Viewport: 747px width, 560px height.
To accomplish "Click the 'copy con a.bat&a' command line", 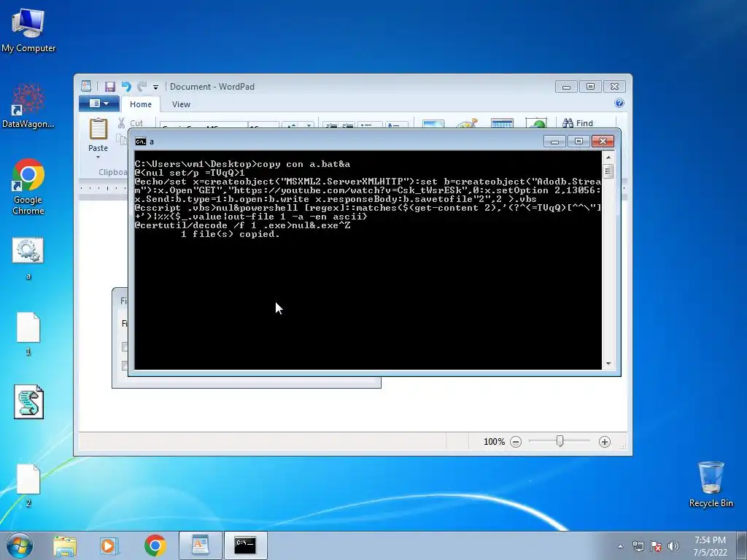I will pyautogui.click(x=303, y=164).
